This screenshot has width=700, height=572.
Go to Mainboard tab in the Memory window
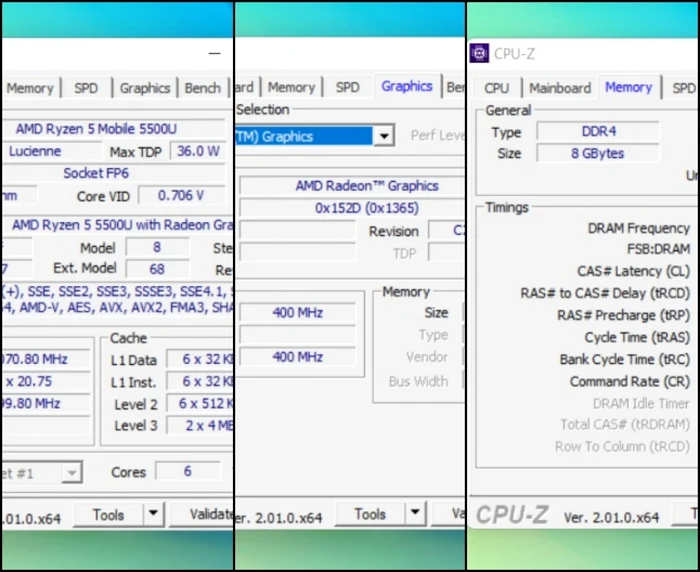click(560, 88)
